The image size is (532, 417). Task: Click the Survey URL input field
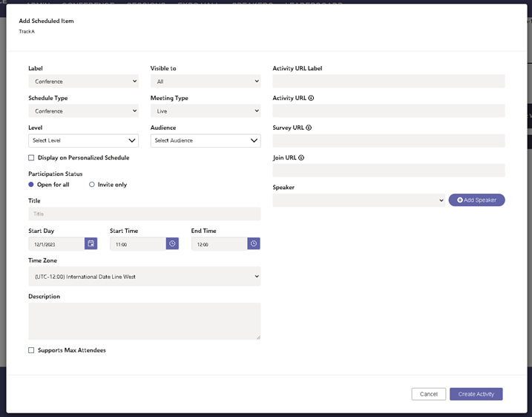pos(389,140)
